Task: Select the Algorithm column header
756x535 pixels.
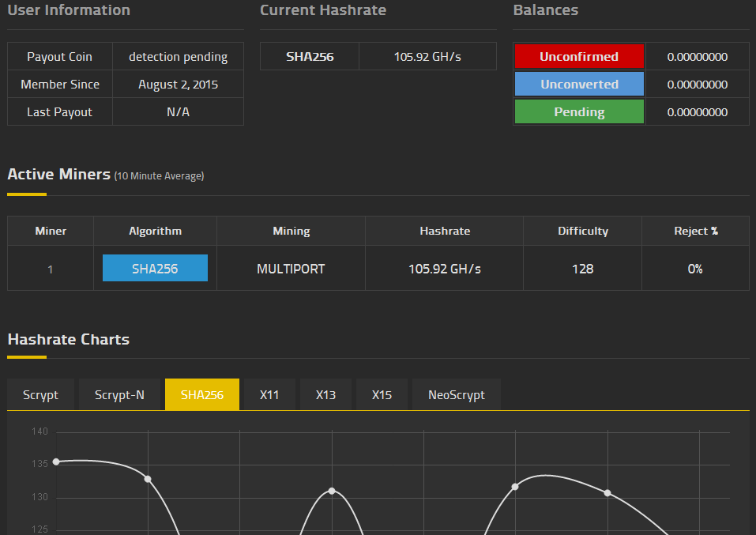Action: tap(156, 231)
